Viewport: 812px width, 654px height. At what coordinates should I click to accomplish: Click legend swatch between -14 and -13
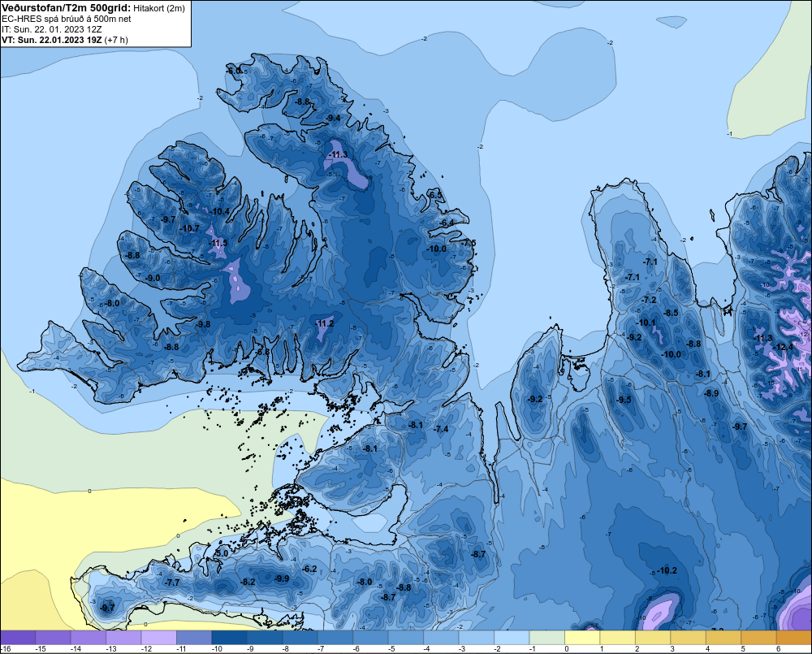click(88, 638)
